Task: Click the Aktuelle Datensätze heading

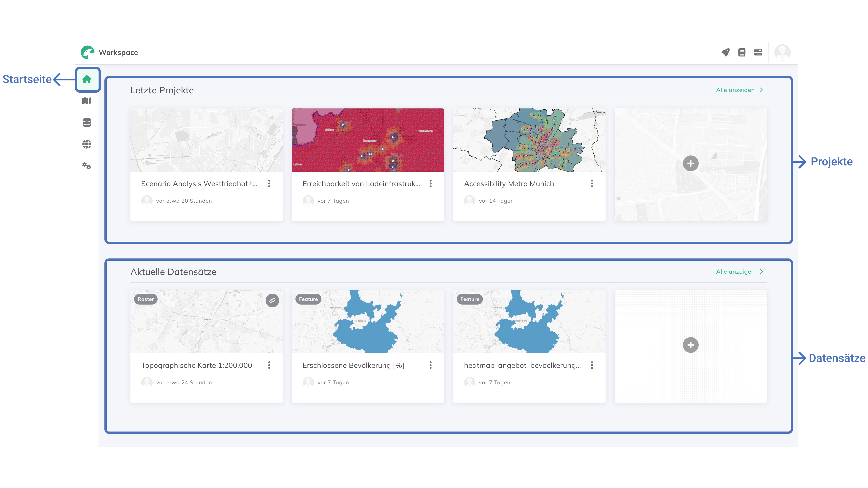Action: point(174,272)
